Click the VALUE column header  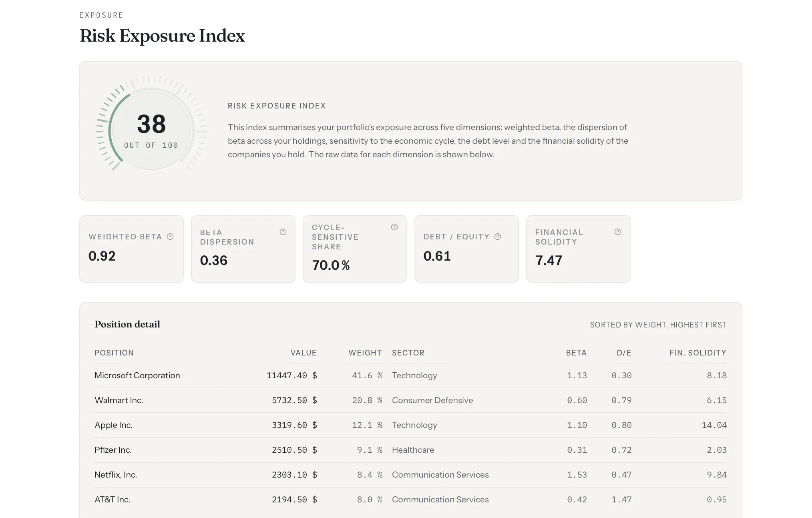[x=303, y=353]
